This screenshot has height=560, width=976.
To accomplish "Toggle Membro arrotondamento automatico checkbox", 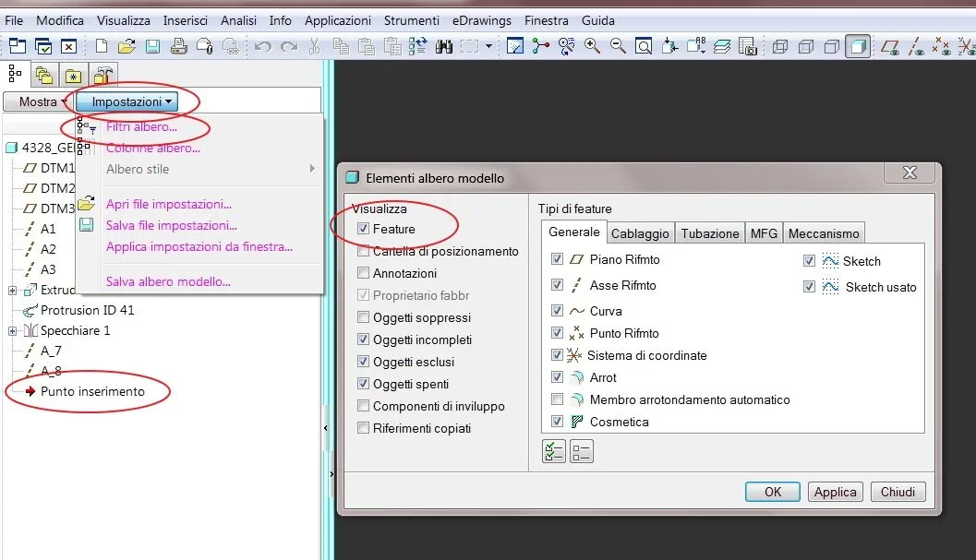I will click(x=557, y=399).
